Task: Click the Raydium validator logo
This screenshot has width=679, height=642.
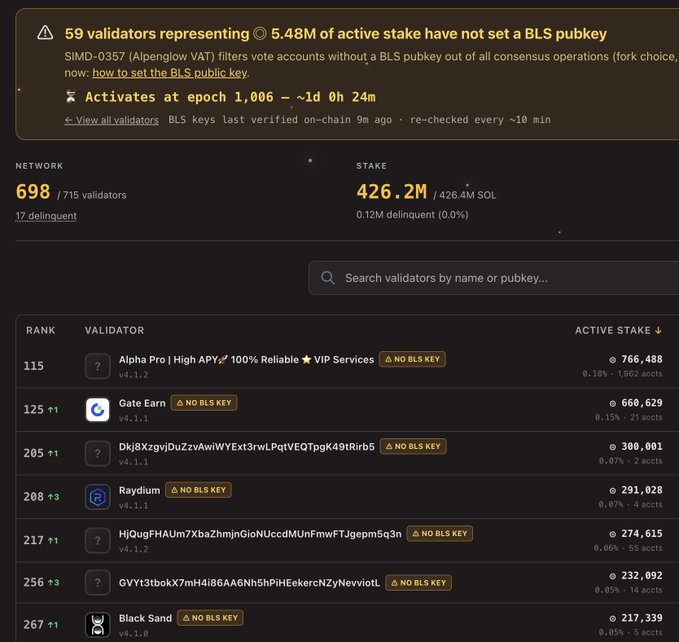Action: pos(97,497)
